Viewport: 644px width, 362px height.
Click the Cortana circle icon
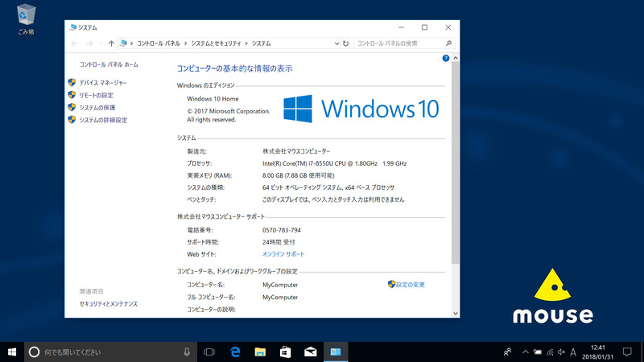point(34,352)
